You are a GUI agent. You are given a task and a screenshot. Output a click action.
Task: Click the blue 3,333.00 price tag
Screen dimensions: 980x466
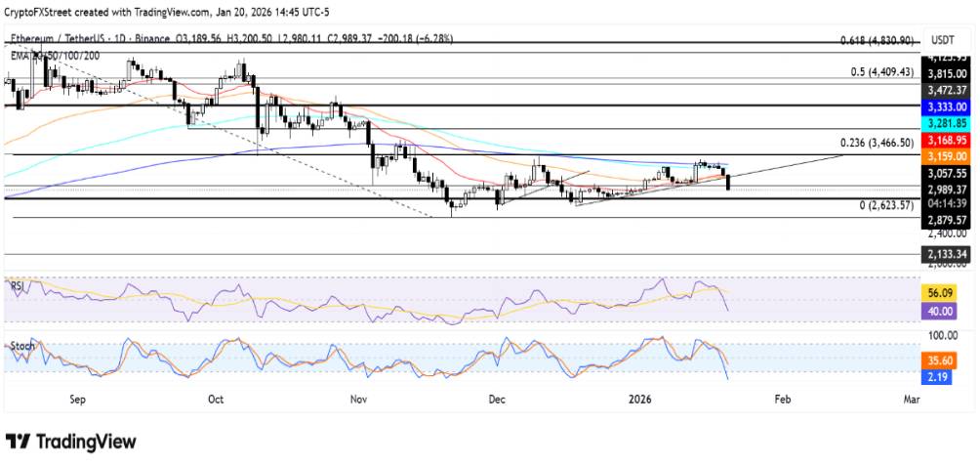[x=946, y=106]
